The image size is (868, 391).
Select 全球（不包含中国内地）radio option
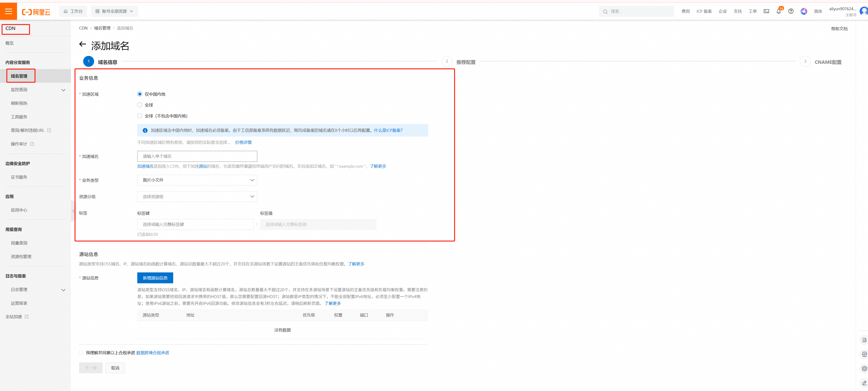tap(140, 116)
